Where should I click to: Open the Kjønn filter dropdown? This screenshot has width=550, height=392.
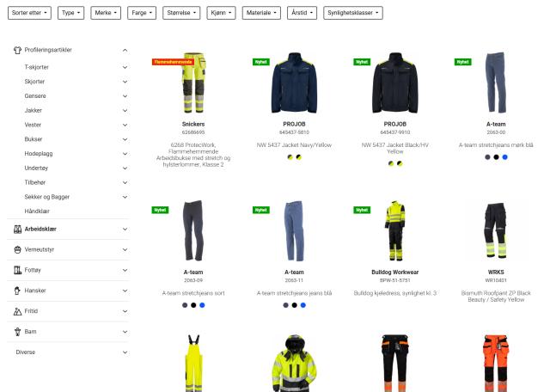click(221, 13)
